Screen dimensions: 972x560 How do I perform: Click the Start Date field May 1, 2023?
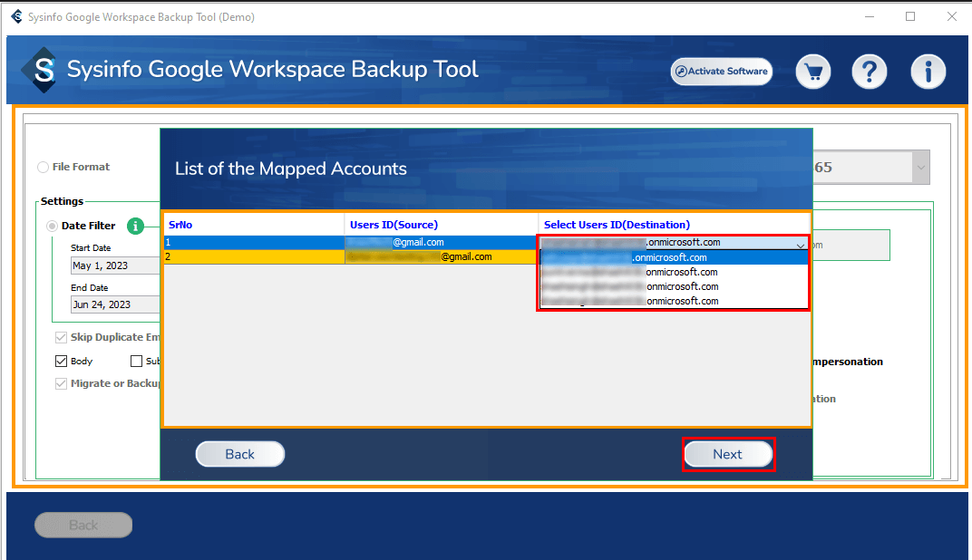(x=114, y=266)
